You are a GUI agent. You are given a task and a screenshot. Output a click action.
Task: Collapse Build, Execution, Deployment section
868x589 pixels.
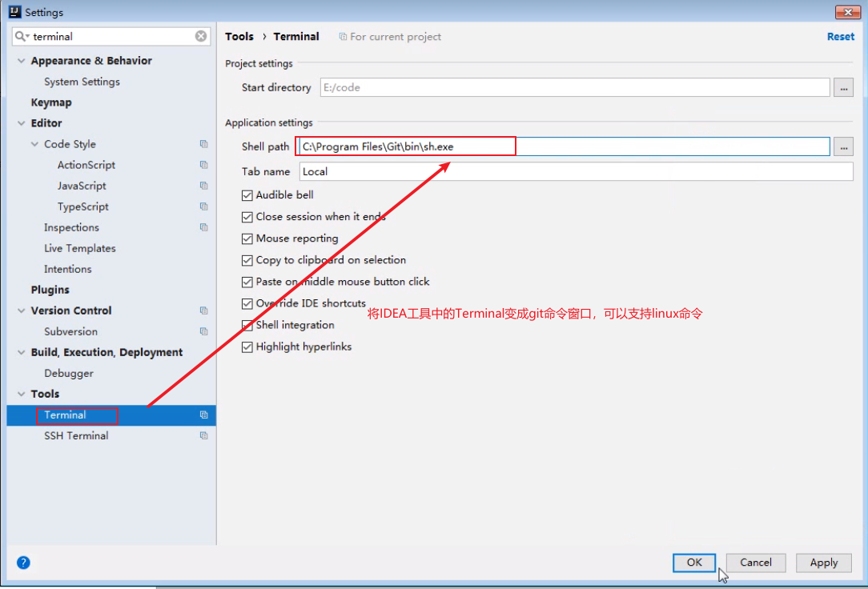tap(21, 352)
